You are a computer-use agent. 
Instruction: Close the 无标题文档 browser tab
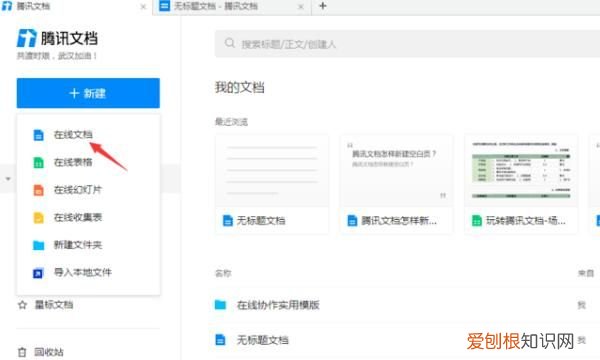coord(301,7)
